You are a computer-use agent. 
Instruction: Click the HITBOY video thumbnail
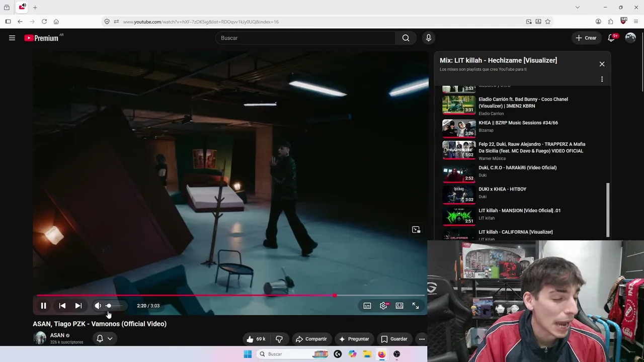459,194
